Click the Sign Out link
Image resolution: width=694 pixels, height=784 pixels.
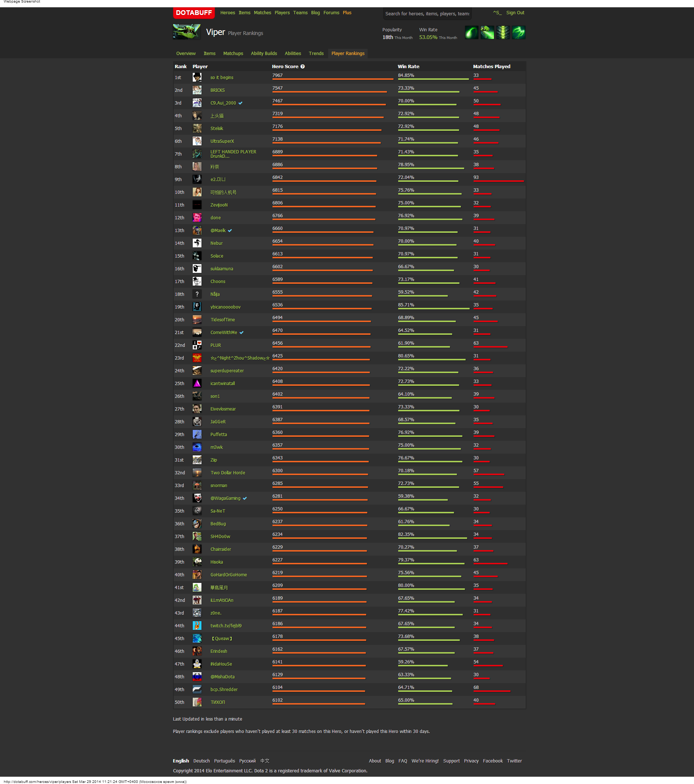(515, 13)
